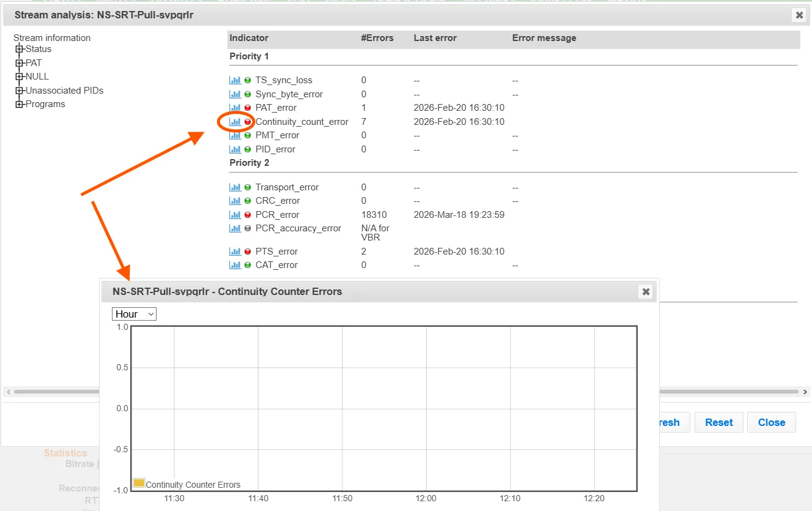Click the Reset button
Image resolution: width=812 pixels, height=511 pixels.
(x=719, y=422)
